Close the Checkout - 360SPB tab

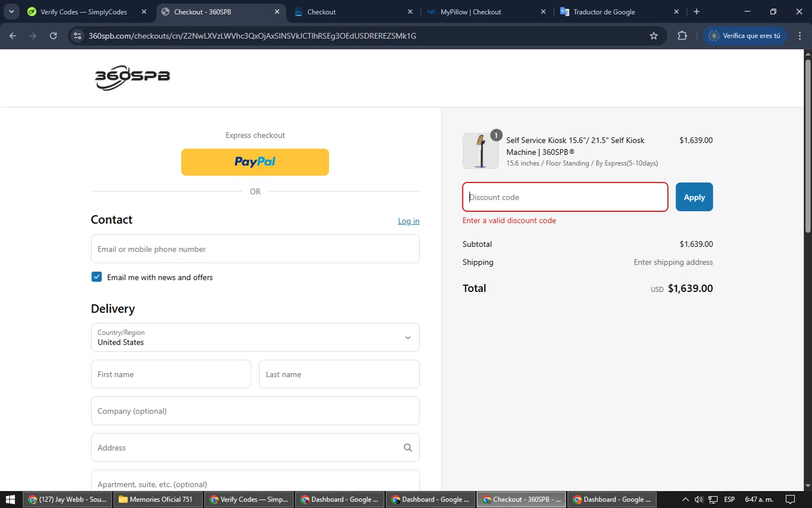click(x=277, y=11)
